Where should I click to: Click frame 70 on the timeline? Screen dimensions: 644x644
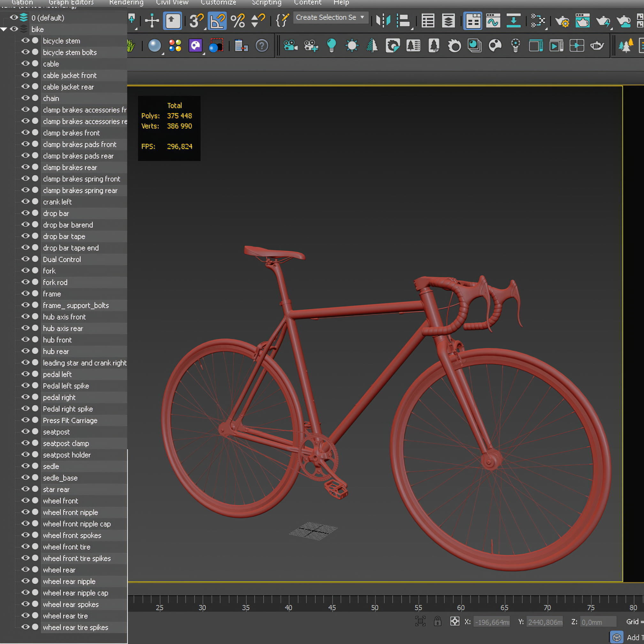tap(547, 607)
